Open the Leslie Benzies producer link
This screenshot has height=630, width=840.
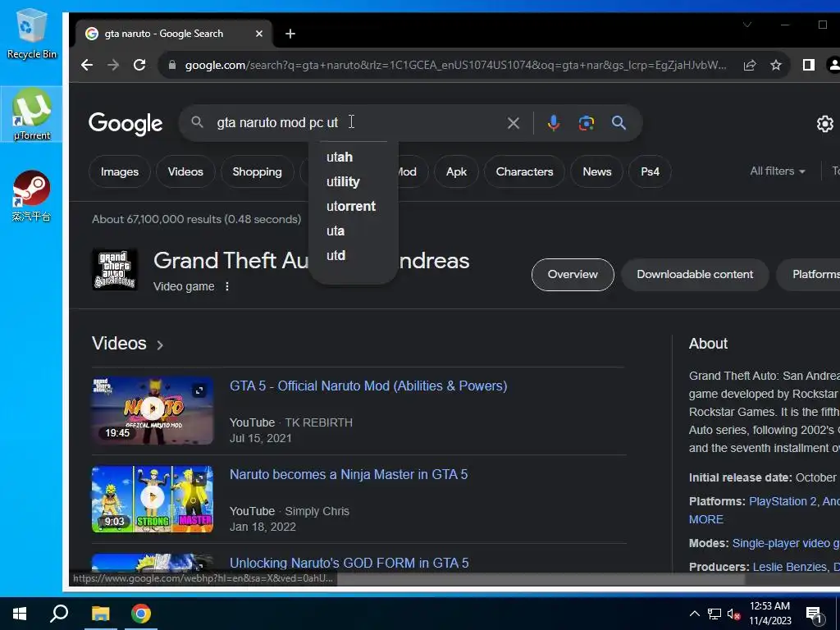click(790, 568)
